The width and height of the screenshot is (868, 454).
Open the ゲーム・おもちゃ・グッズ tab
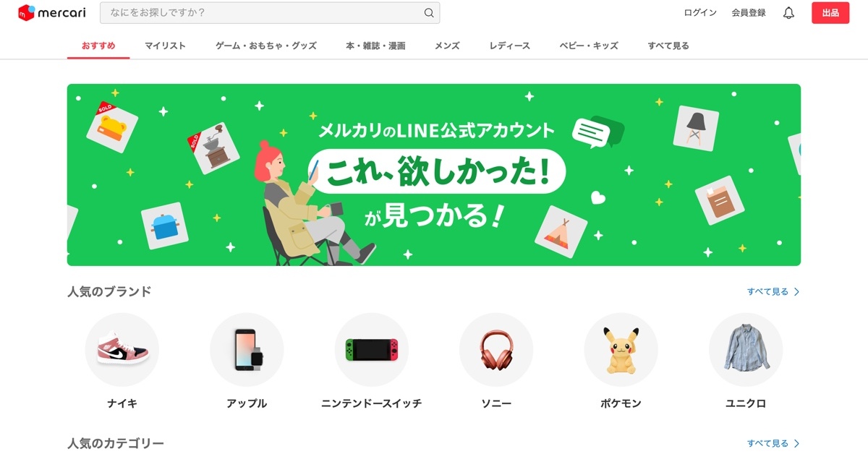(266, 46)
